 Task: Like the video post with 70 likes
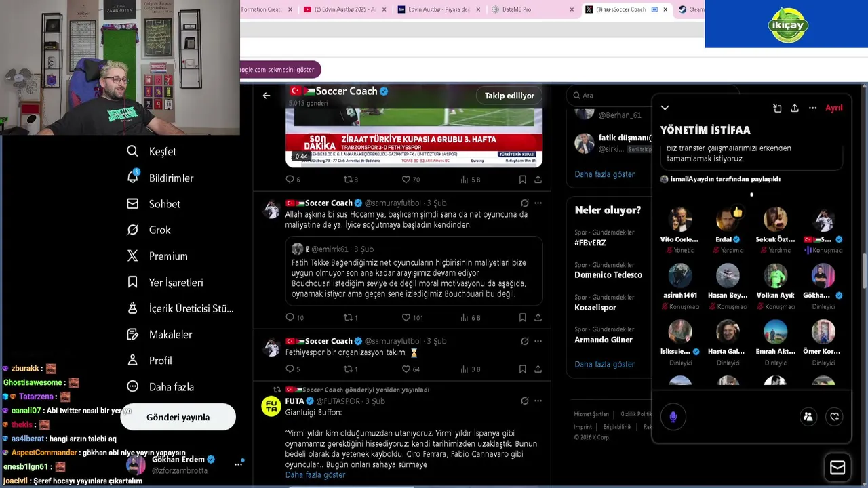(411, 180)
